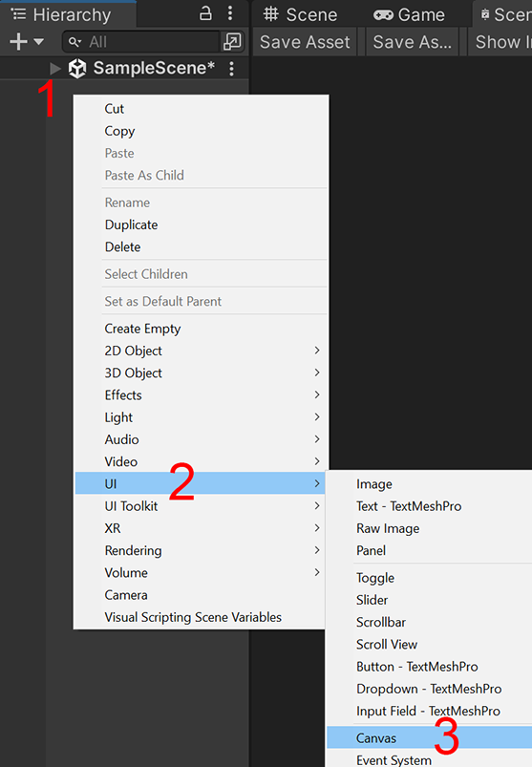This screenshot has height=767, width=532.
Task: Click the search magnifier icon in Hierarchy
Action: coord(74,42)
